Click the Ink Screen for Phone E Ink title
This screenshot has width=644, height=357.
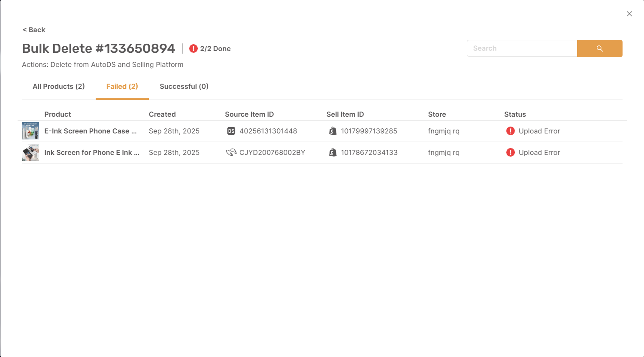(92, 153)
